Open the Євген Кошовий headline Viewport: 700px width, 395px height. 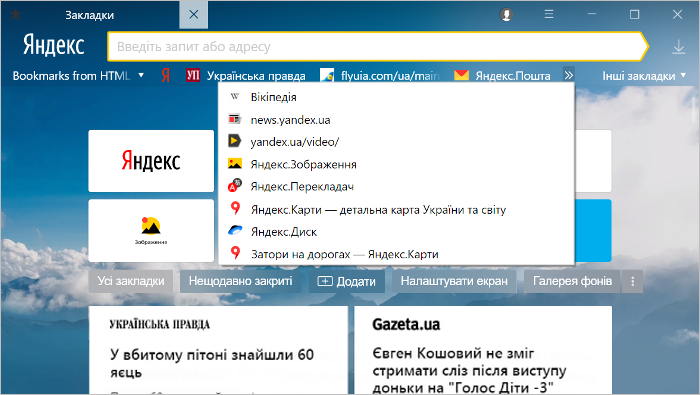pos(469,370)
